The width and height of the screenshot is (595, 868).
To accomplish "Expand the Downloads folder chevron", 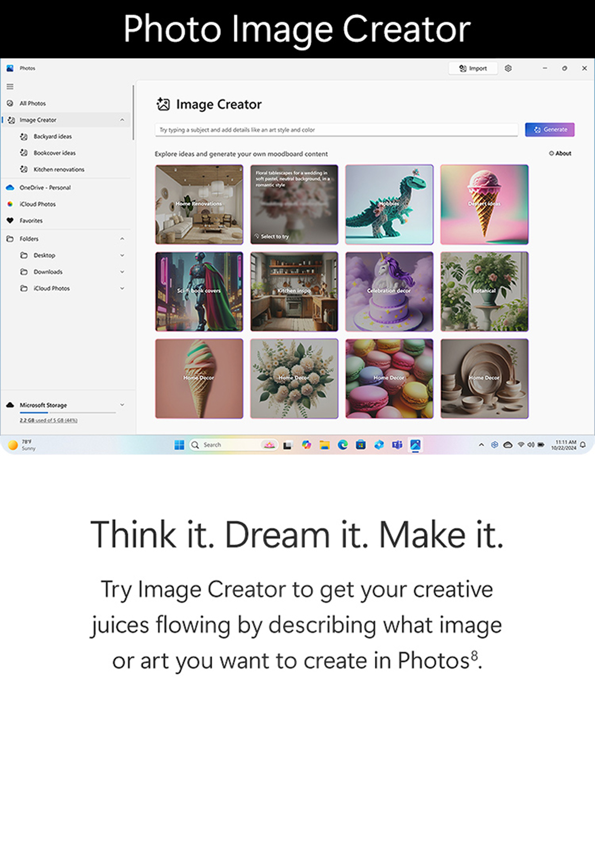I will click(x=122, y=272).
